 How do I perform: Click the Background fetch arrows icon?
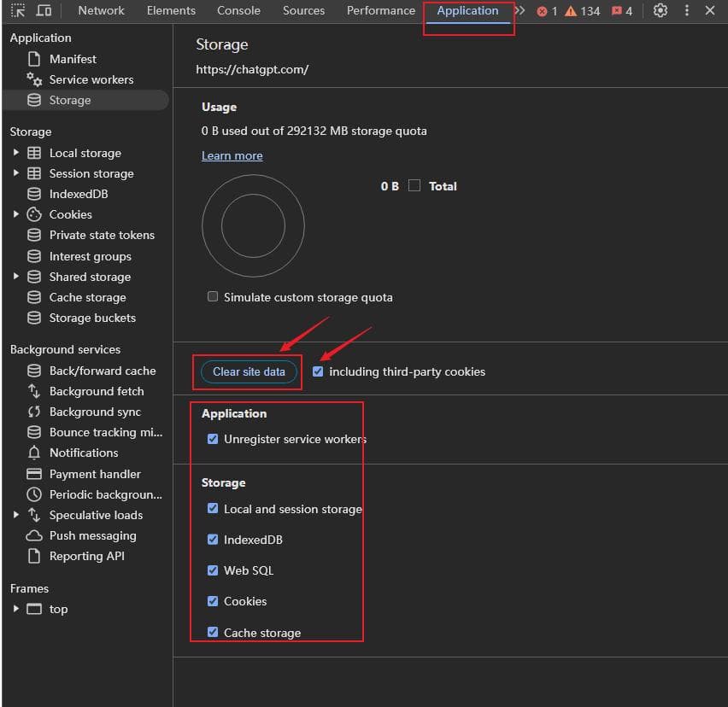coord(34,391)
